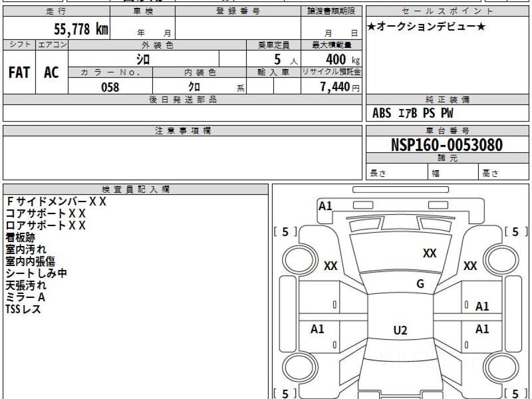Click the 55,778 km mileage value
Viewport: 532px width, 399px height.
tap(81, 29)
